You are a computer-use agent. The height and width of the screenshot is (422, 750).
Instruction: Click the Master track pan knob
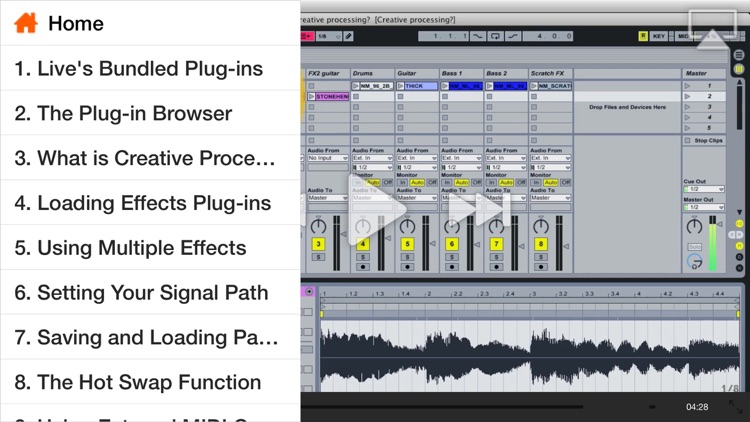pos(694,226)
